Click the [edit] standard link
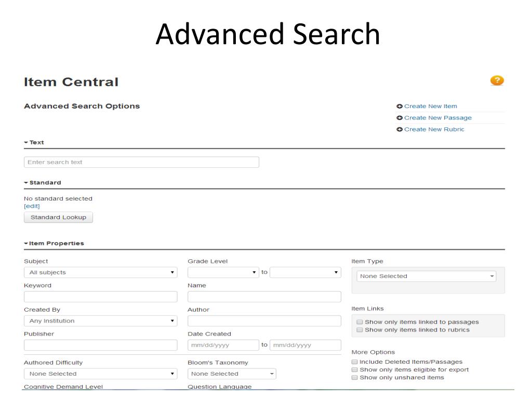The image size is (532, 399). pyautogui.click(x=32, y=206)
